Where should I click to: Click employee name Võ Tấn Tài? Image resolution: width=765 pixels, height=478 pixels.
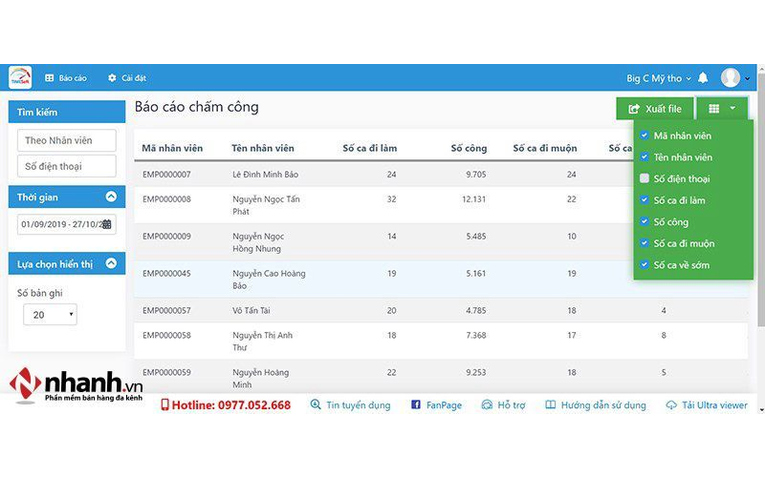pos(251,310)
